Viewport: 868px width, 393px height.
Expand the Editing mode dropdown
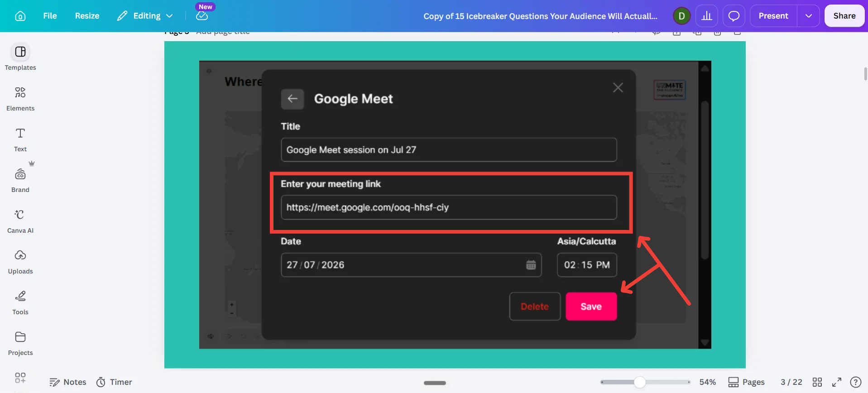coord(145,16)
